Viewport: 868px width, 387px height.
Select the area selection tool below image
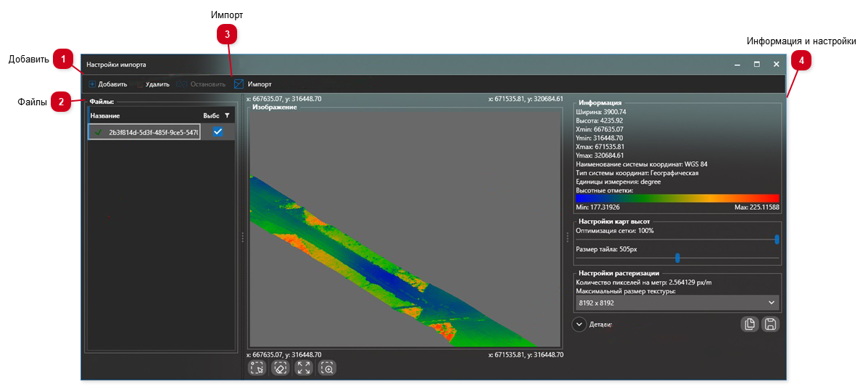click(257, 367)
